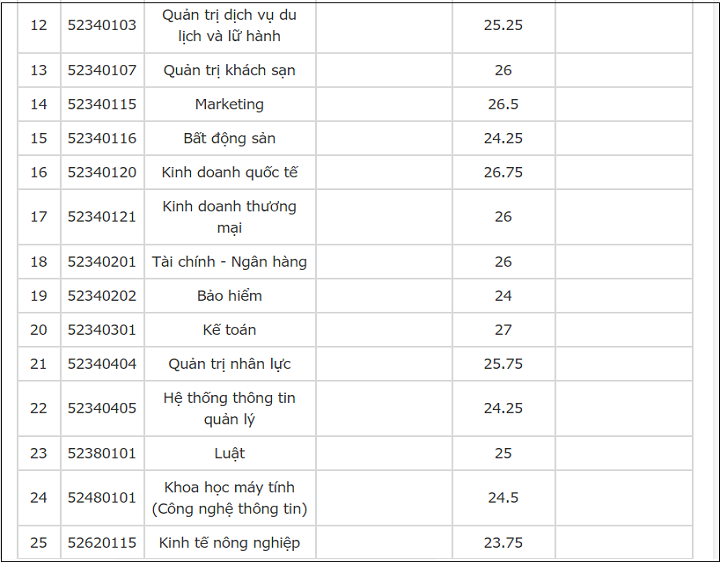Click the code 52480101 cell
Image resolution: width=720 pixels, height=562 pixels.
pyautogui.click(x=102, y=498)
